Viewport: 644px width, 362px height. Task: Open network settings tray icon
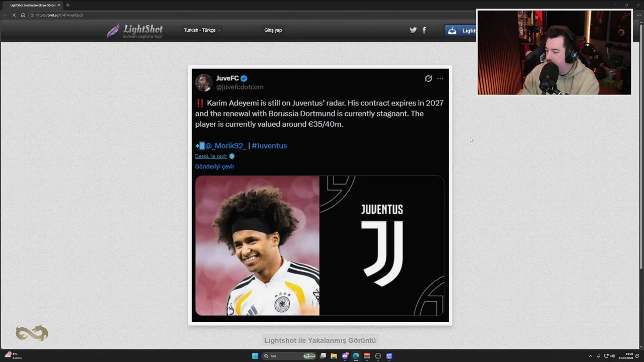[x=606, y=356]
